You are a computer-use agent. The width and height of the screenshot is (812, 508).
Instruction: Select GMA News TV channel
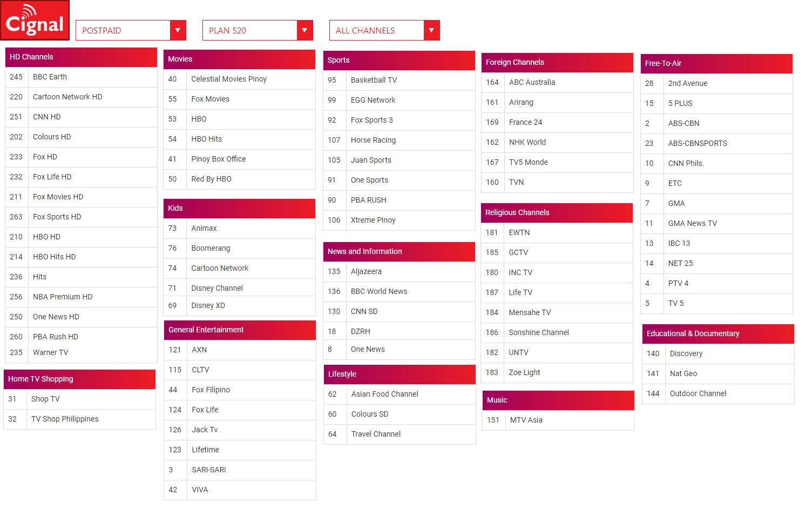point(716,223)
